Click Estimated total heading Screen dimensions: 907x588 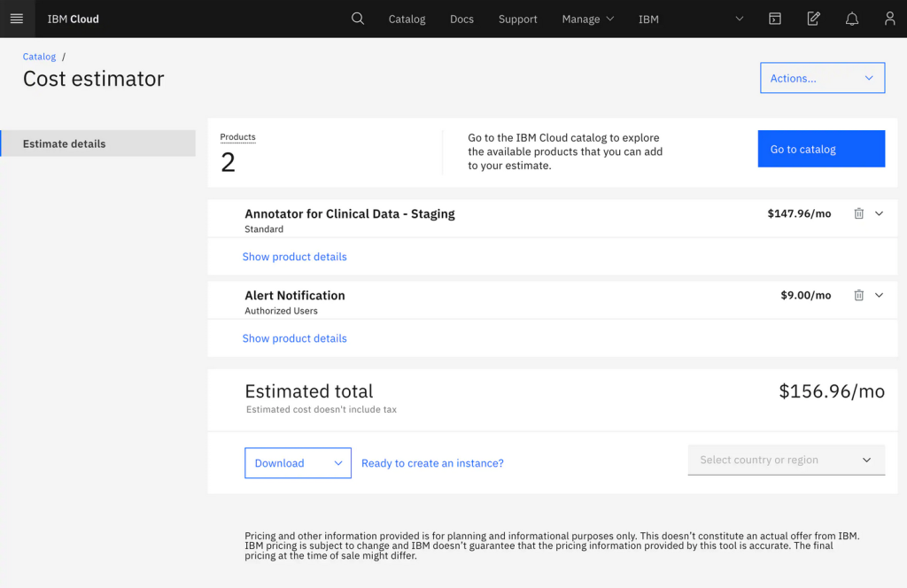[309, 391]
